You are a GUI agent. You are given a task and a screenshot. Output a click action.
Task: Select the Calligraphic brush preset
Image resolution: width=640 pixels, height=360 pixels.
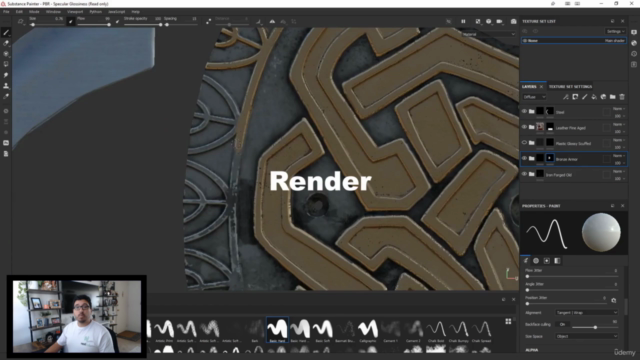[368, 330]
